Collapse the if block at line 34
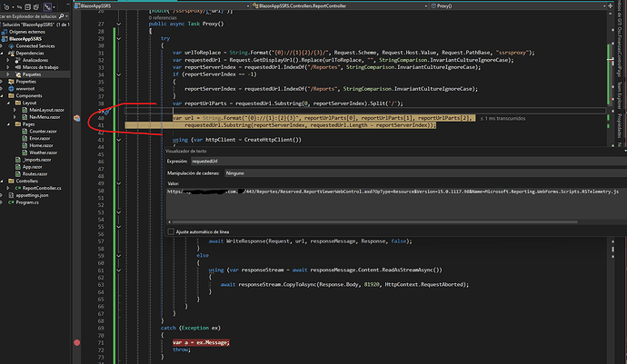 tap(119, 74)
